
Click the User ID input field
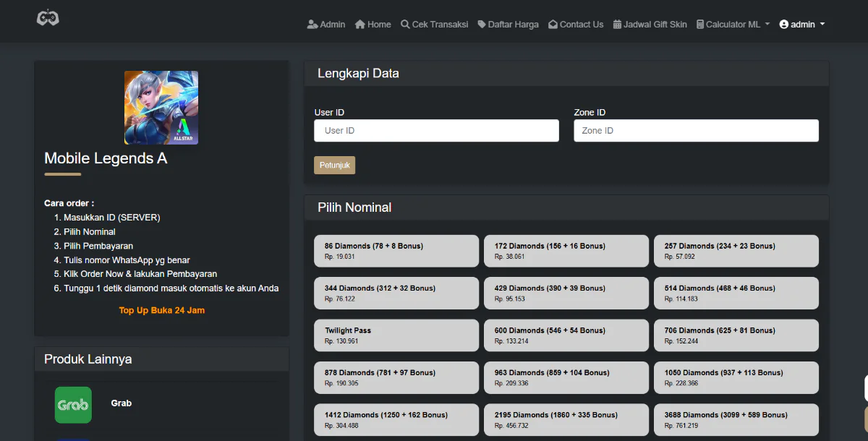click(436, 131)
